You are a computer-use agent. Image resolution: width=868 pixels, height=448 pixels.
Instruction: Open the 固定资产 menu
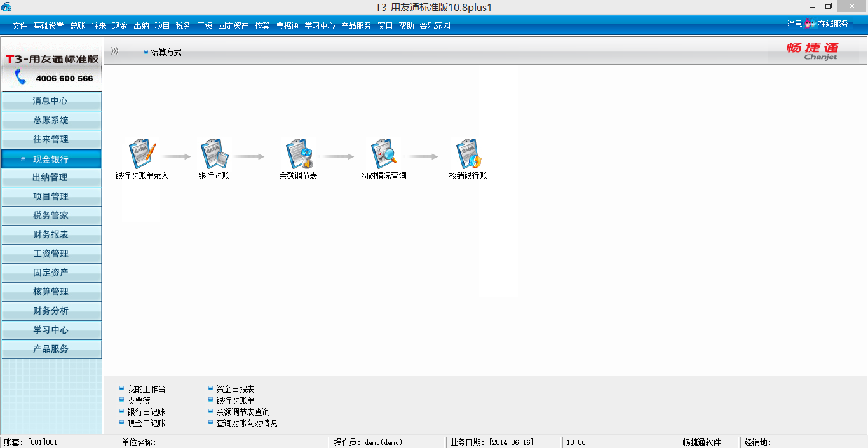point(233,25)
